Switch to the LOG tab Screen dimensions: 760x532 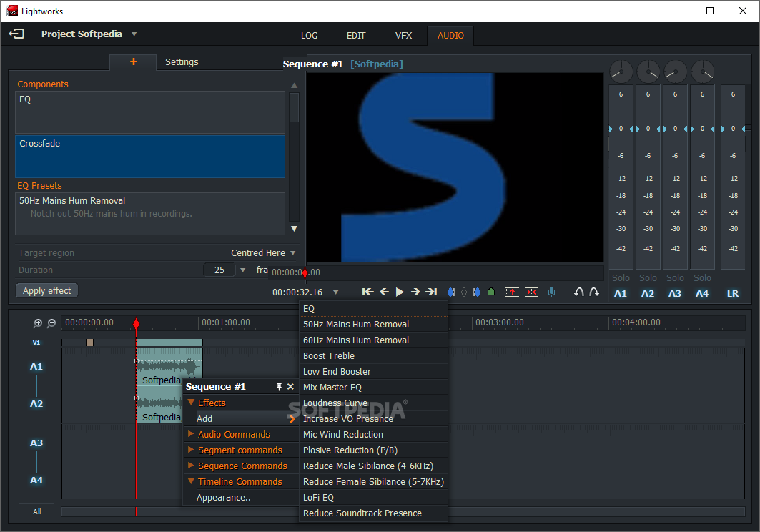tap(310, 36)
